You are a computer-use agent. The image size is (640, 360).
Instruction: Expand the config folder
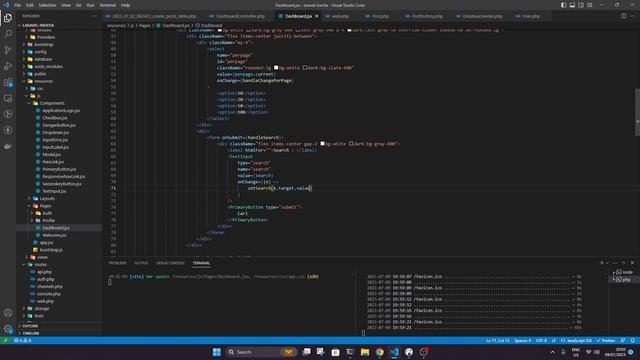tap(59, 52)
